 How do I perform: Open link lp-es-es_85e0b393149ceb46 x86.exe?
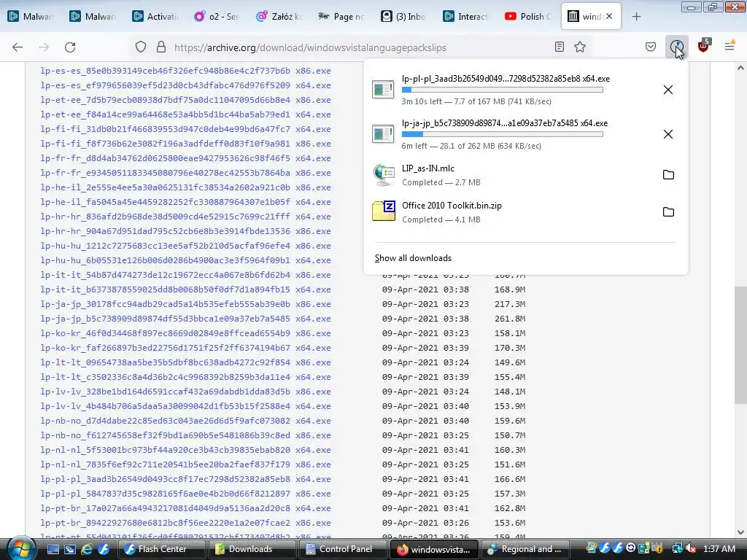(185, 71)
